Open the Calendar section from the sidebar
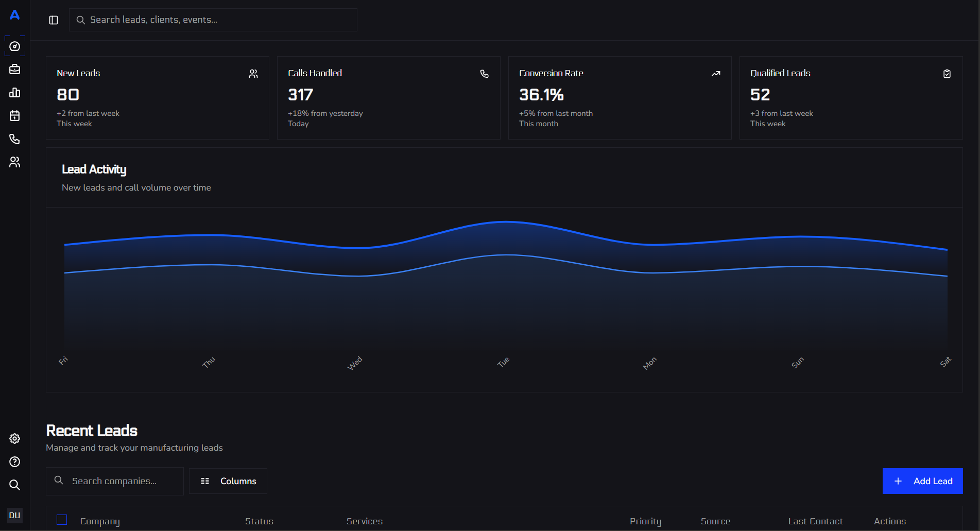The width and height of the screenshot is (980, 531). point(15,115)
